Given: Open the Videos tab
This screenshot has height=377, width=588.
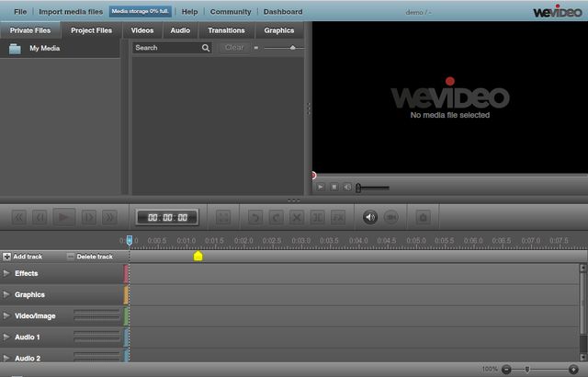Looking at the screenshot, I should (x=142, y=30).
